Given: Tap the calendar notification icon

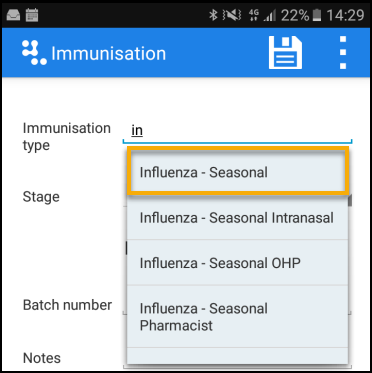Looking at the screenshot, I should [x=32, y=15].
